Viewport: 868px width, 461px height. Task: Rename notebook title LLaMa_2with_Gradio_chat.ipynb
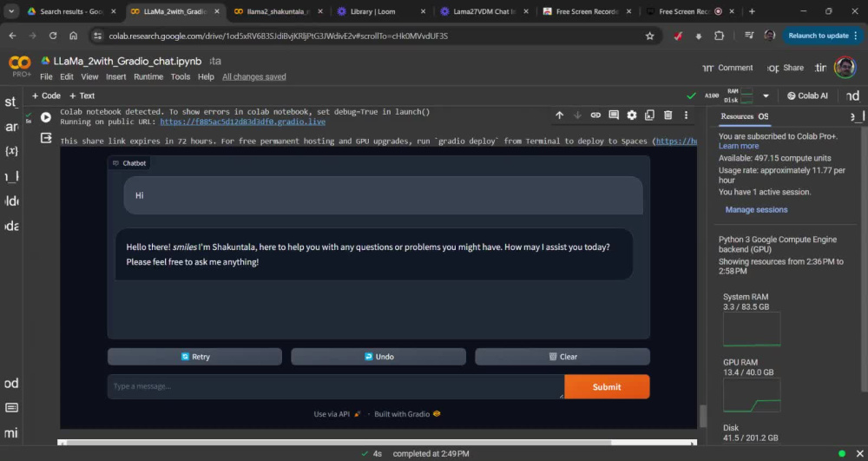click(x=128, y=62)
